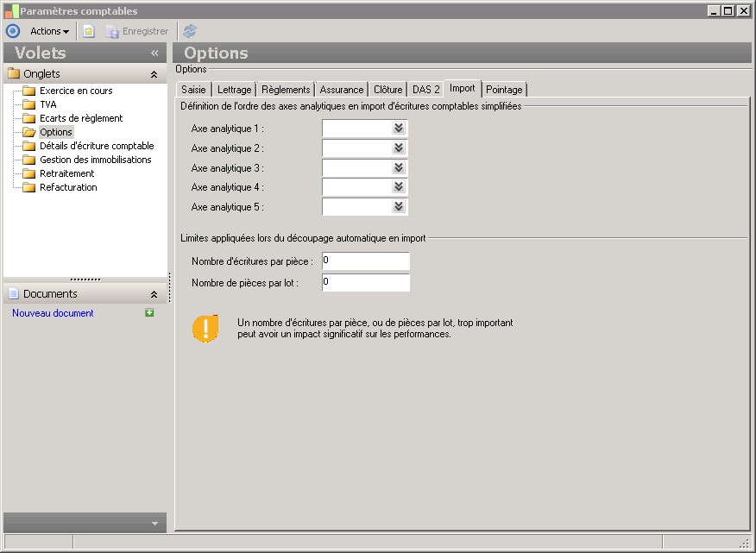Click folder icon beside Exercice en cours
Image resolution: width=756 pixels, height=553 pixels.
[29, 91]
